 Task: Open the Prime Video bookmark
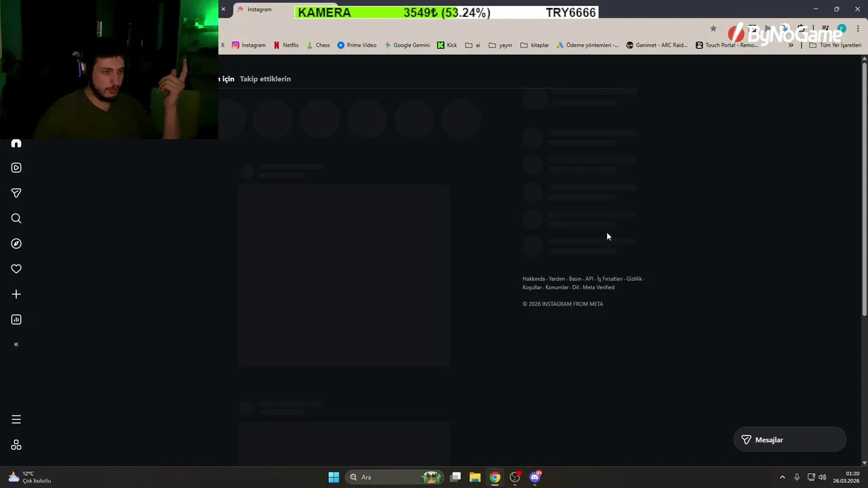pyautogui.click(x=357, y=45)
